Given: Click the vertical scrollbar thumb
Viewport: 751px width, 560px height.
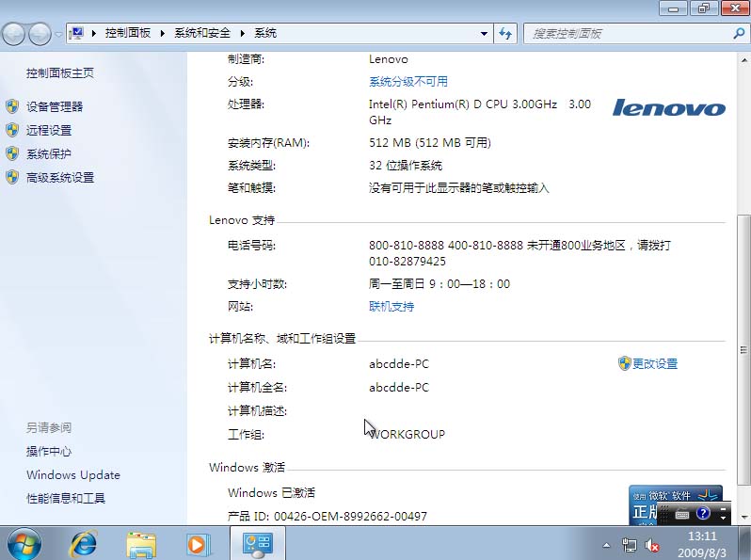Looking at the screenshot, I should point(743,350).
